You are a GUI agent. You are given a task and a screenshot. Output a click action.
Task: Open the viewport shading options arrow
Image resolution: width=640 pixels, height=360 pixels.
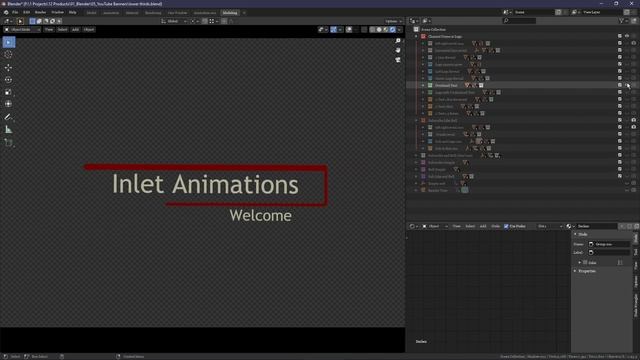400,29
